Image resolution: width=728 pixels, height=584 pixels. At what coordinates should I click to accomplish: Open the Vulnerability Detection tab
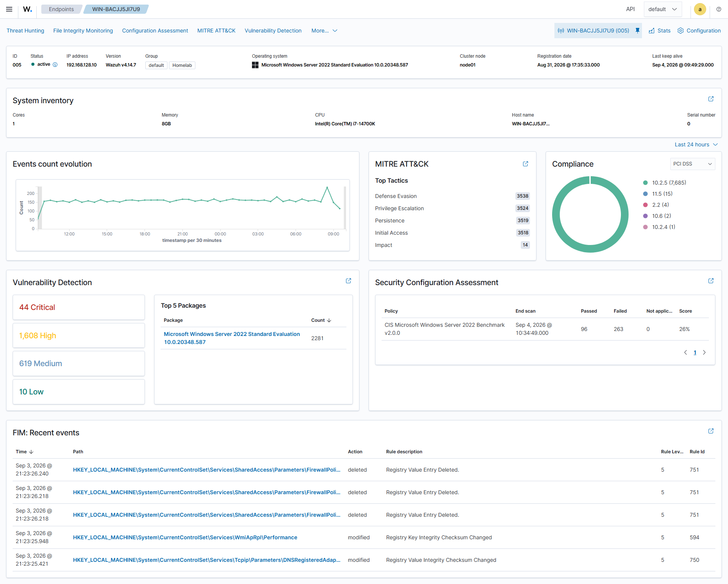pos(273,31)
